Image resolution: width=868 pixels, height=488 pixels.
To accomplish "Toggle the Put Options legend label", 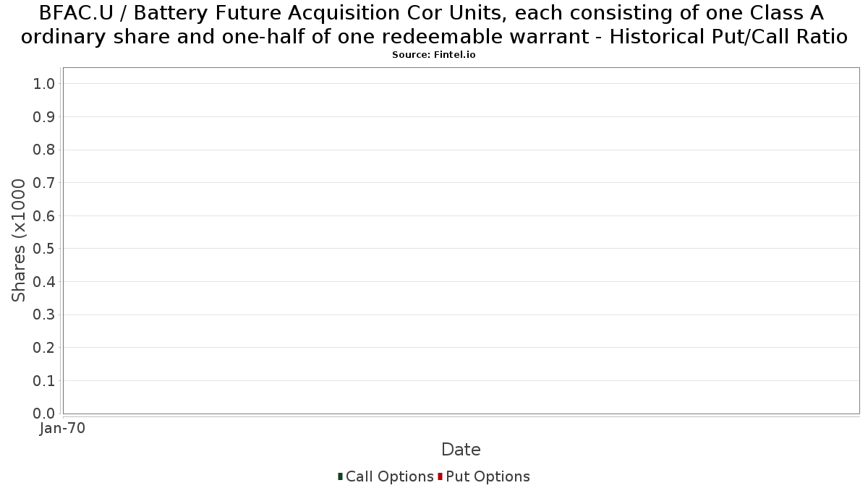I will pyautogui.click(x=488, y=476).
